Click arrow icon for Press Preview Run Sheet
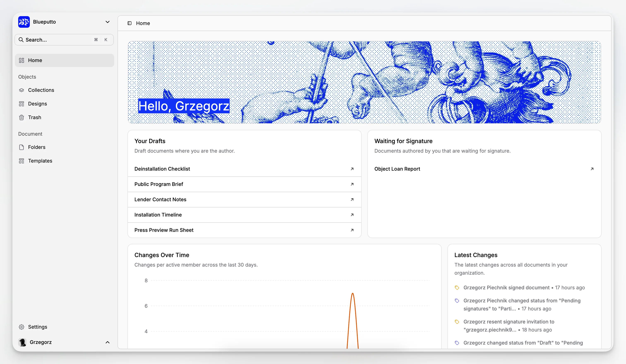This screenshot has height=364, width=626. coord(352,230)
